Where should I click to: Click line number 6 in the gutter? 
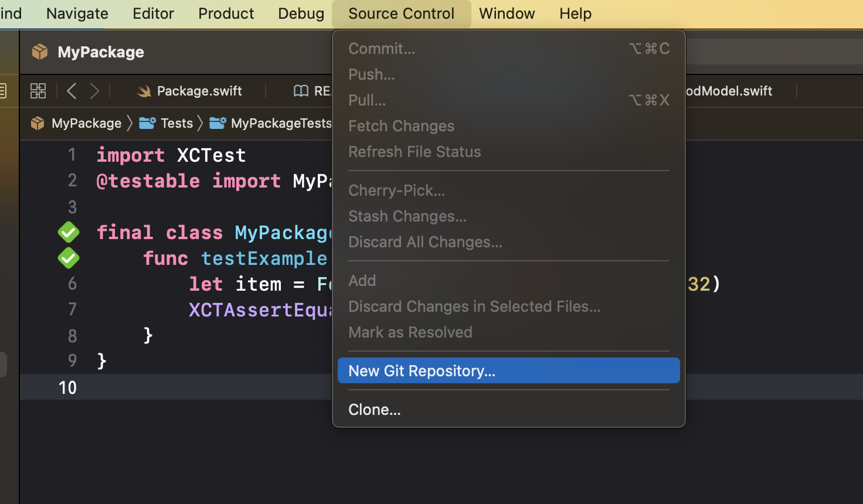pos(72,284)
